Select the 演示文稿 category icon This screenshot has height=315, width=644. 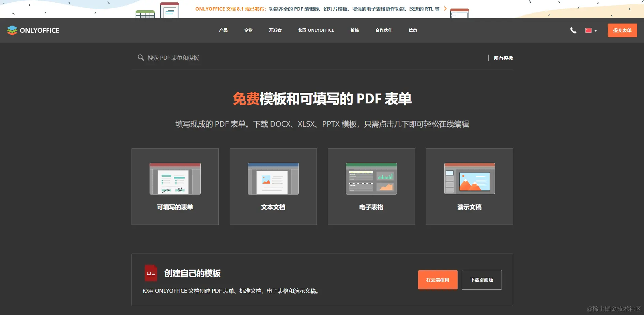[469, 178]
